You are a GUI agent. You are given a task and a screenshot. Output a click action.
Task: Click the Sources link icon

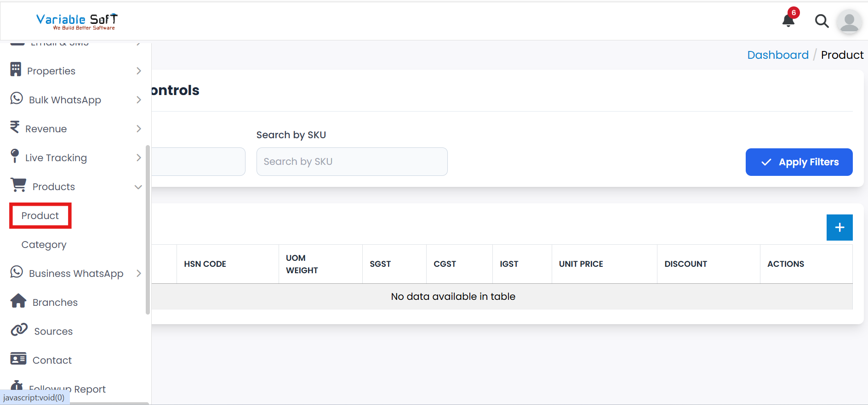pyautogui.click(x=19, y=330)
